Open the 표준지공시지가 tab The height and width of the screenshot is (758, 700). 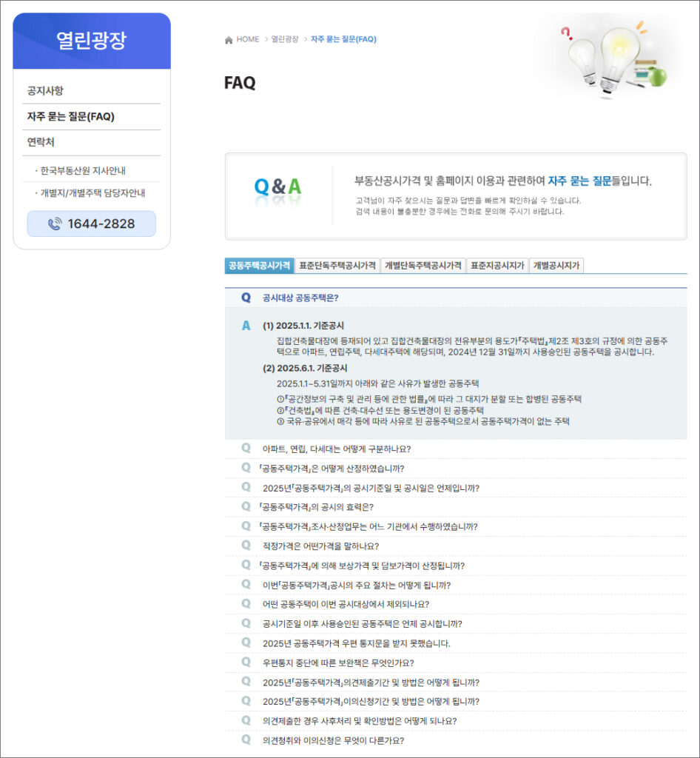click(x=497, y=266)
